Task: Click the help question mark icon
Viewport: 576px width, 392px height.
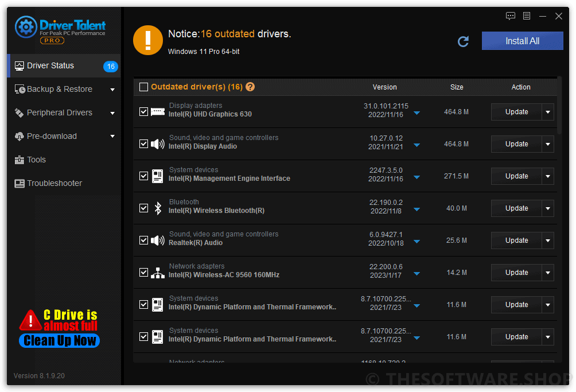Action: pyautogui.click(x=250, y=87)
